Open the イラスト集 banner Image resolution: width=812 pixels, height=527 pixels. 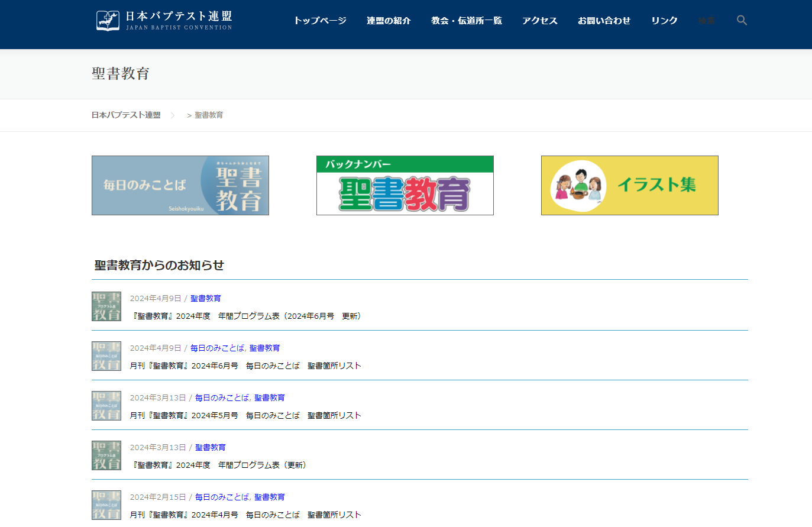630,185
